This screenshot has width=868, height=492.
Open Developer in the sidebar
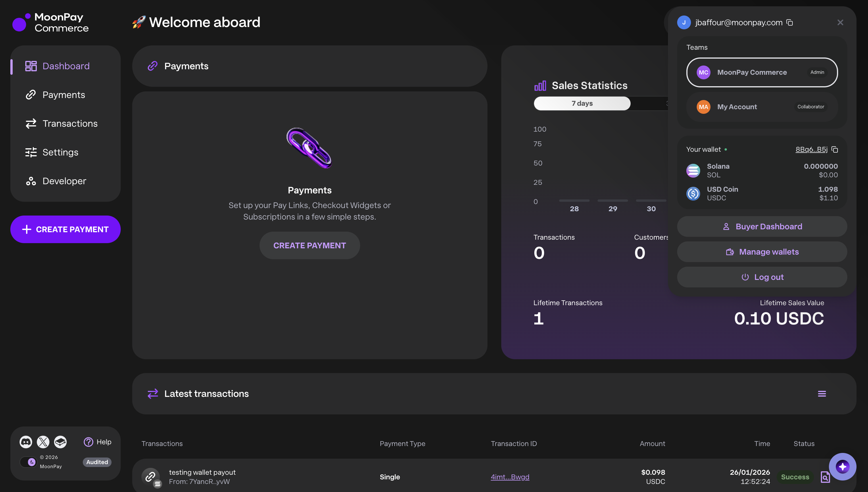pyautogui.click(x=64, y=181)
